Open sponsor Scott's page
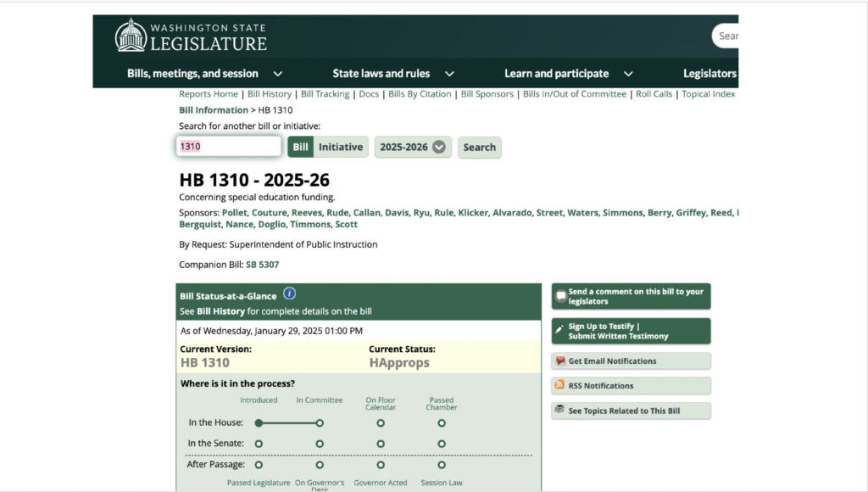The width and height of the screenshot is (868, 492). click(x=346, y=225)
